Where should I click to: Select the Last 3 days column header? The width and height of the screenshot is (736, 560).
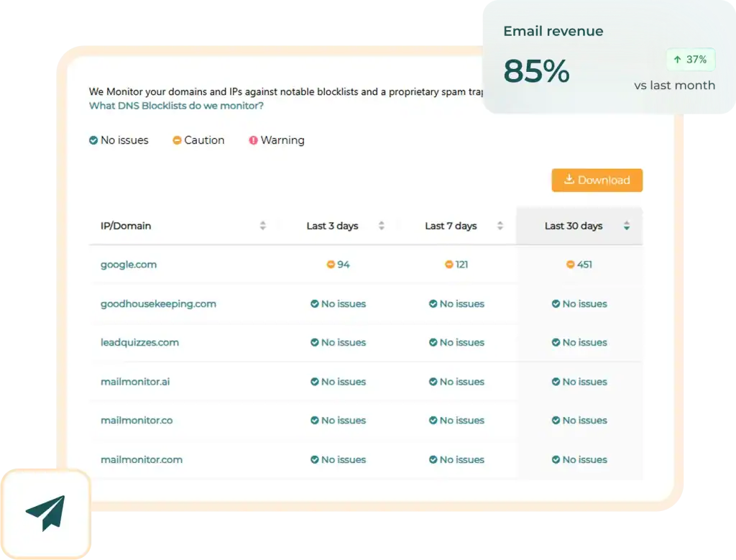332,225
